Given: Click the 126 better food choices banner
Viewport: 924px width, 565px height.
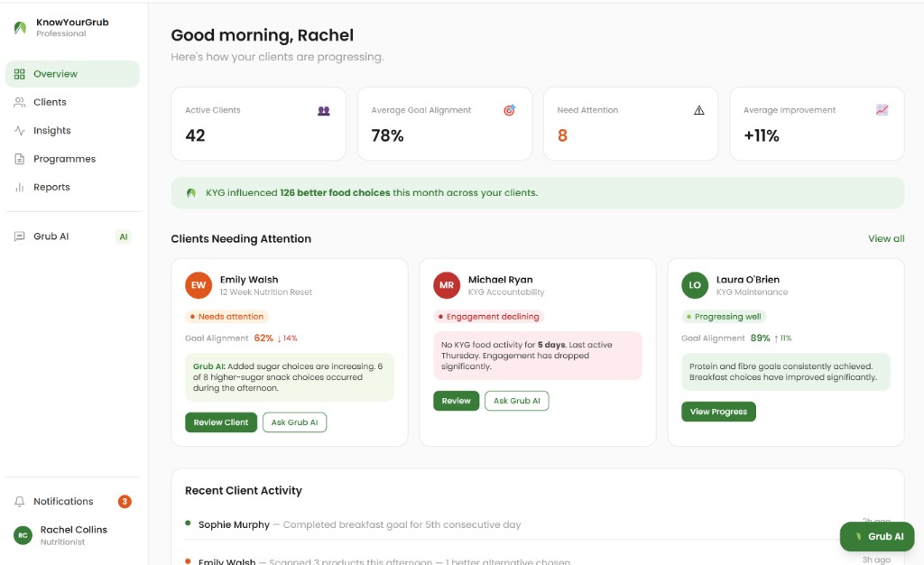Looking at the screenshot, I should [x=538, y=193].
